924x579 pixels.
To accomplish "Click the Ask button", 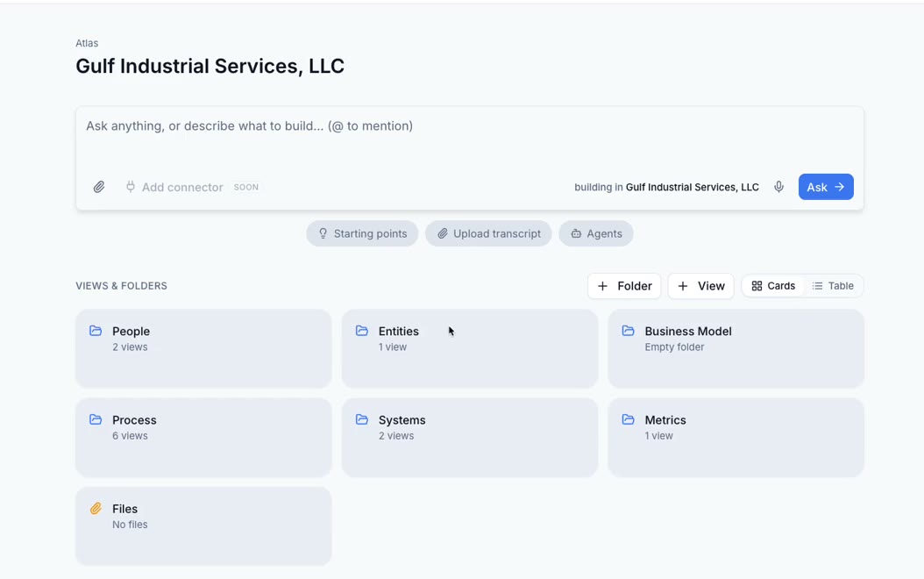I will coord(826,187).
